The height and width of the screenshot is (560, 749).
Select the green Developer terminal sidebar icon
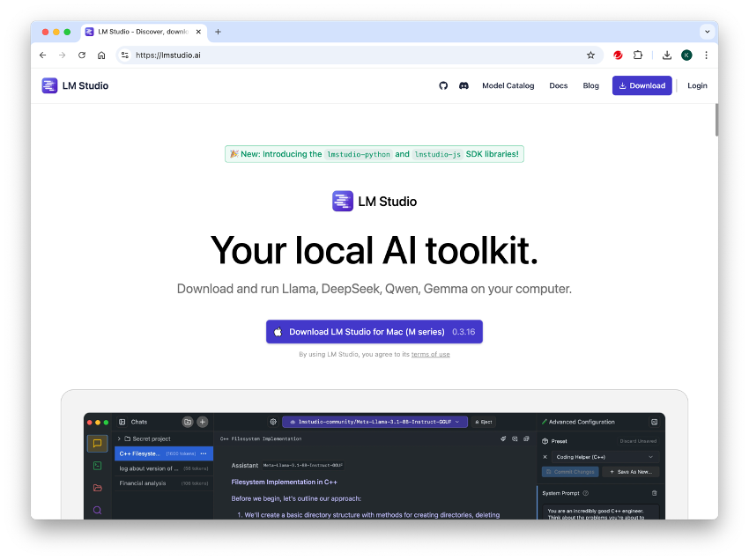tap(98, 466)
